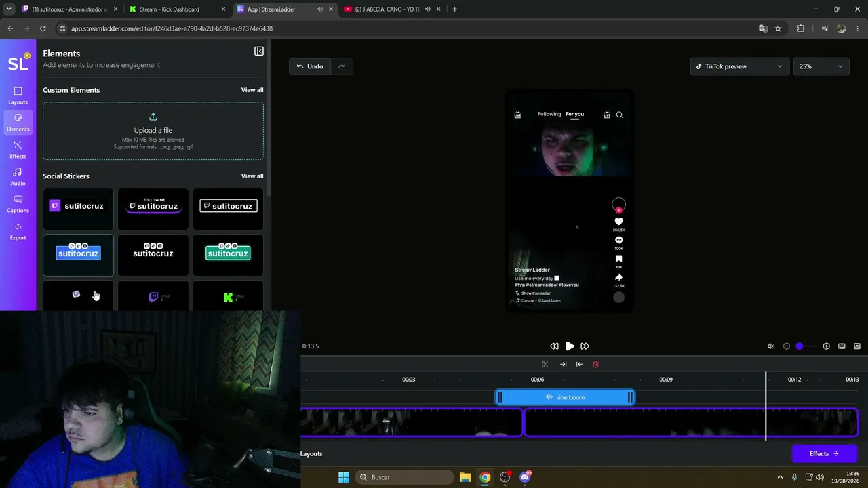This screenshot has height=488, width=868.
Task: Switch to Stream - Kick Dashboard tab
Action: click(x=178, y=9)
